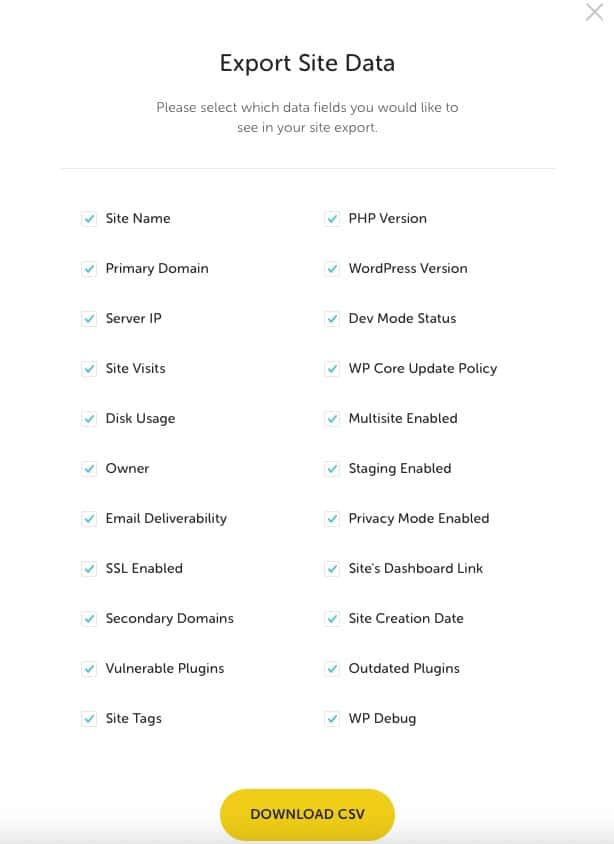Deselect the PHP Version option

(332, 218)
